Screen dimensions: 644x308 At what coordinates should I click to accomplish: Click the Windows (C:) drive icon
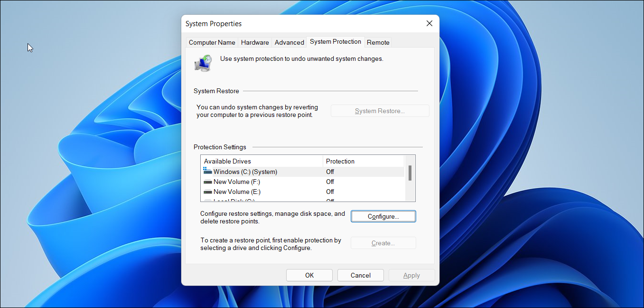206,170
